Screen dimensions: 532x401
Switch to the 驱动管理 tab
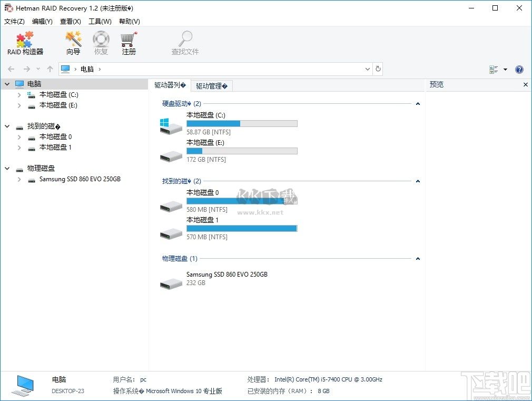(211, 85)
